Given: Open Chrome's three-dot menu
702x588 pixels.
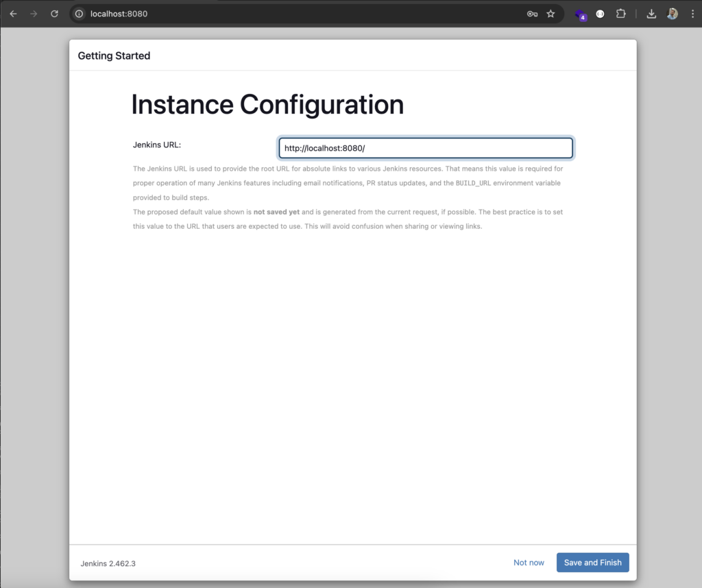Looking at the screenshot, I should 692,14.
